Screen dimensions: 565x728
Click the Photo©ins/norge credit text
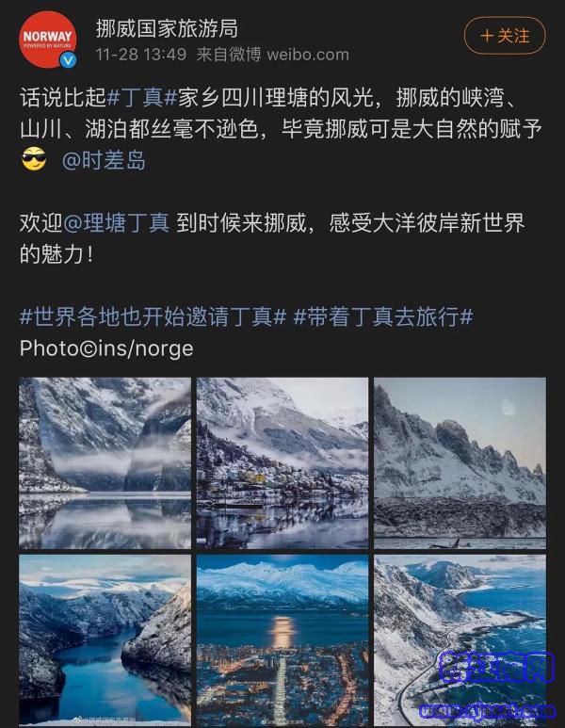click(x=106, y=348)
